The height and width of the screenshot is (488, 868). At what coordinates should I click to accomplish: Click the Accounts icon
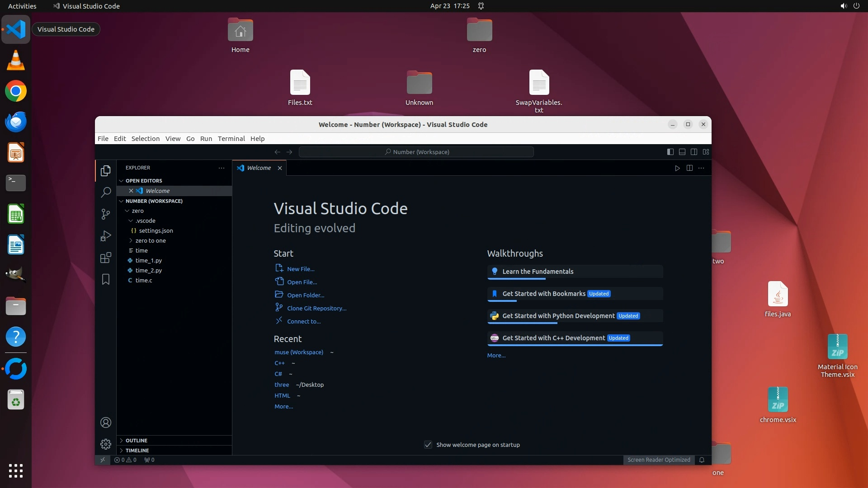[x=105, y=422]
